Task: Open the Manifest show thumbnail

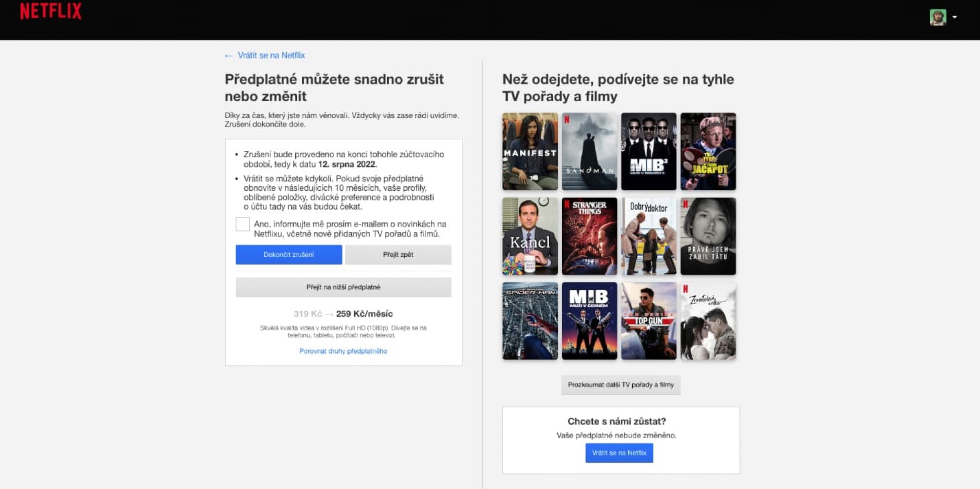Action: pyautogui.click(x=530, y=151)
